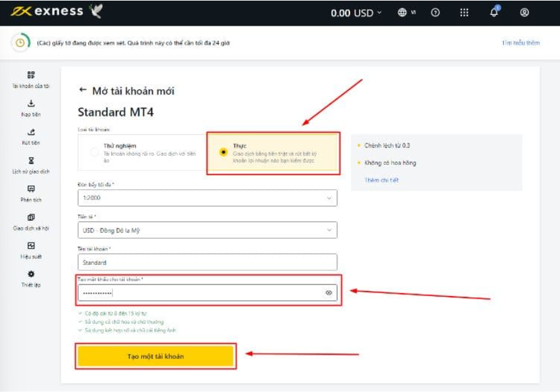Open the user profile icon
Viewport: 560px width, 392px height.
click(525, 12)
